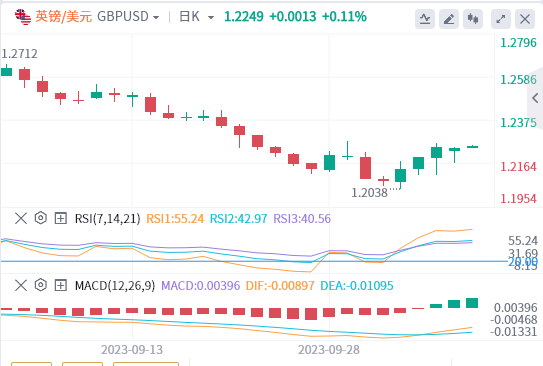Screen dimensions: 543x366
Task: Collapse the side panel with left chevron
Action: pyautogui.click(x=535, y=98)
